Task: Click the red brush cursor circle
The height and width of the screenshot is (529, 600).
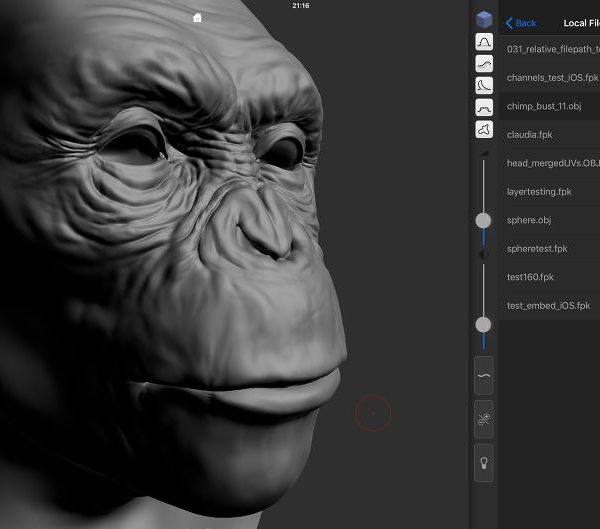Action: click(372, 412)
